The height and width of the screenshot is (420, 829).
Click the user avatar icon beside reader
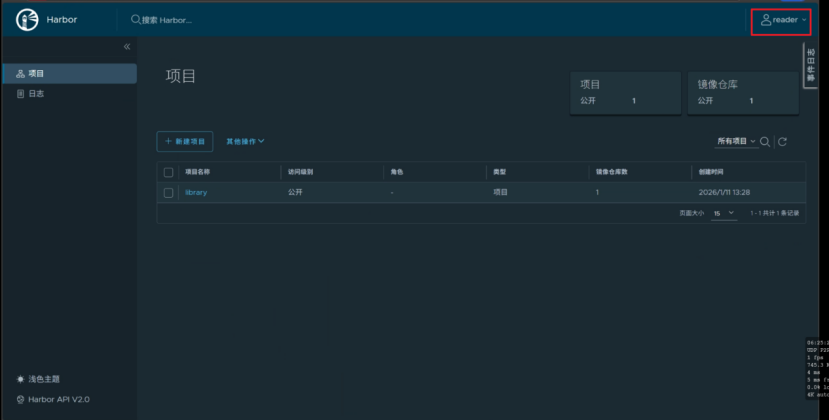[766, 20]
